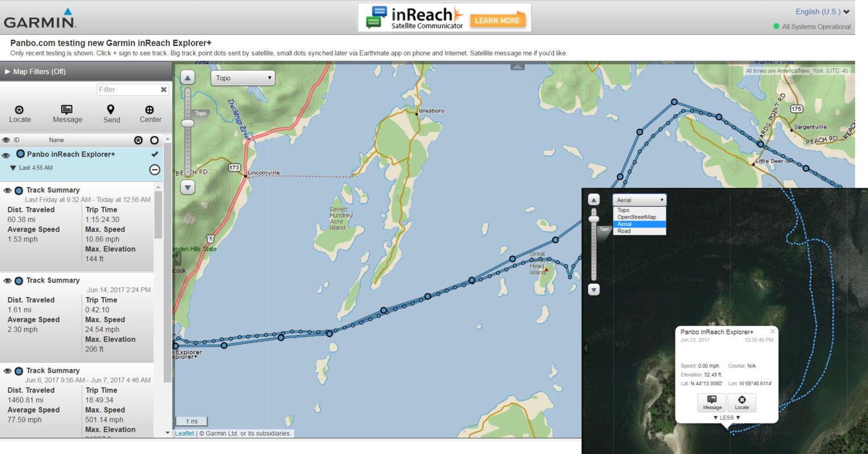Click the Panbo inReach Explorer+ device name

pyautogui.click(x=71, y=154)
